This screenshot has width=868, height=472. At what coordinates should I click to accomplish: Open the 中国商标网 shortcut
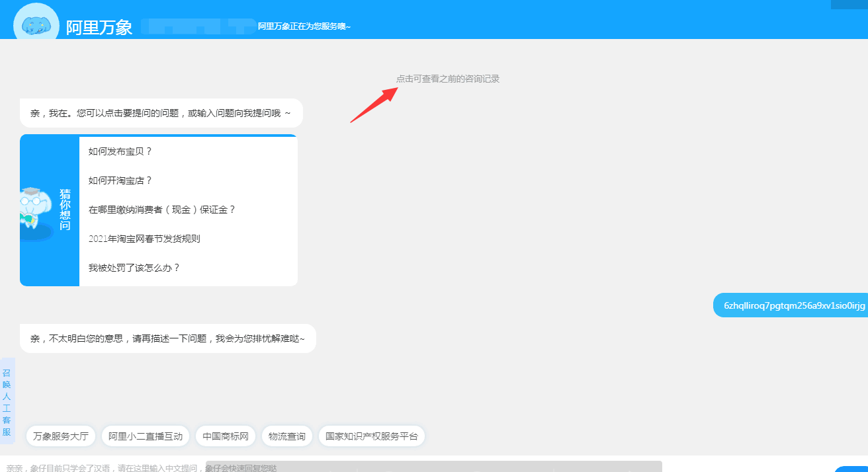[226, 436]
